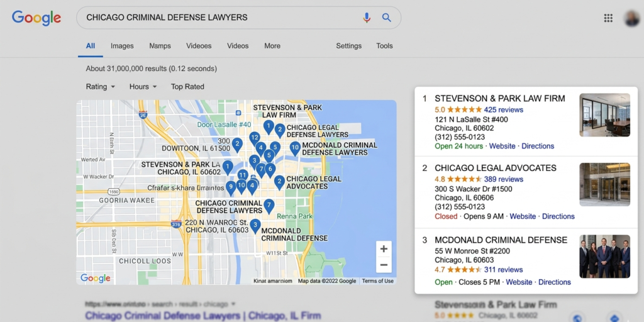Open the More menu tab
The height and width of the screenshot is (322, 644).
click(x=272, y=46)
